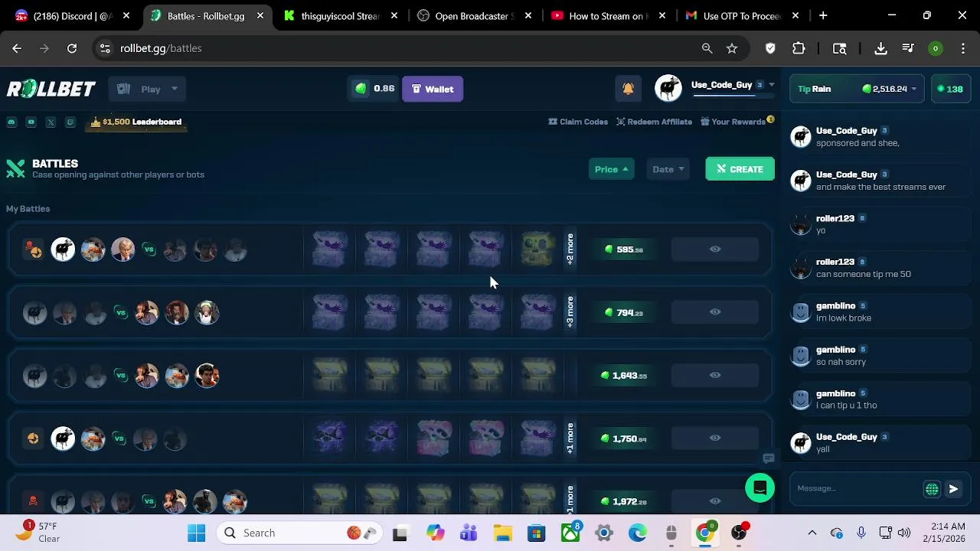Viewport: 980px width, 551px height.
Task: Expand the Use_Code_Guy account menu arrow
Action: (x=772, y=85)
